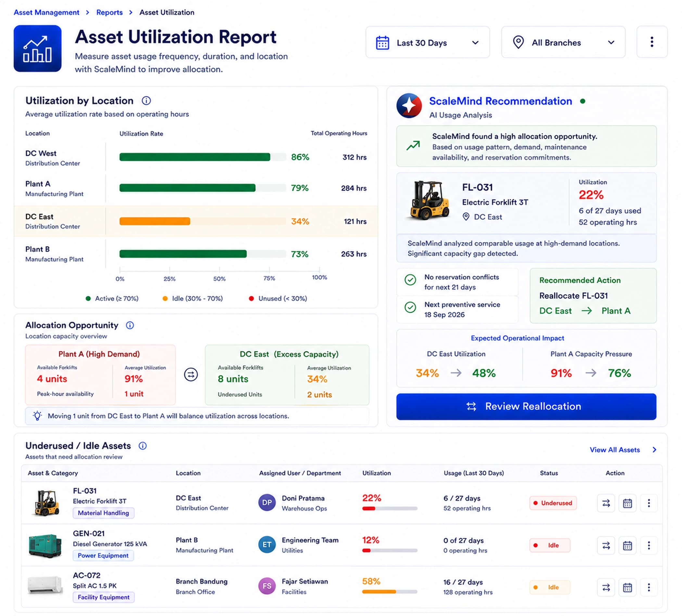Viewport: 682px width, 616px height.
Task: Click the "312 hrs" value for DC West
Action: (355, 157)
